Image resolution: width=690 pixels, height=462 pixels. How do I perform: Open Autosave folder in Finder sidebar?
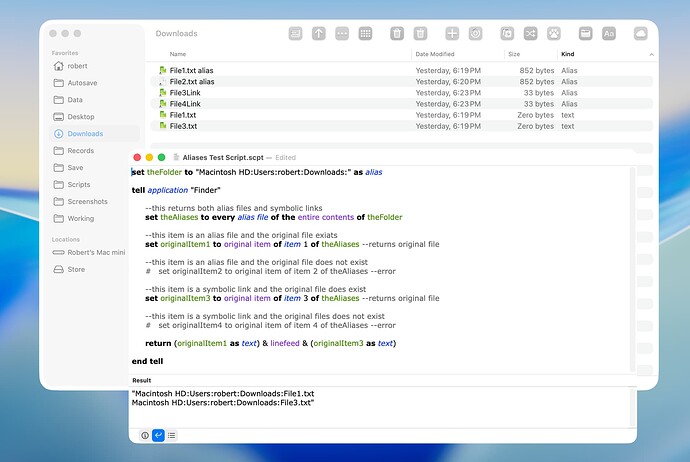point(95,83)
